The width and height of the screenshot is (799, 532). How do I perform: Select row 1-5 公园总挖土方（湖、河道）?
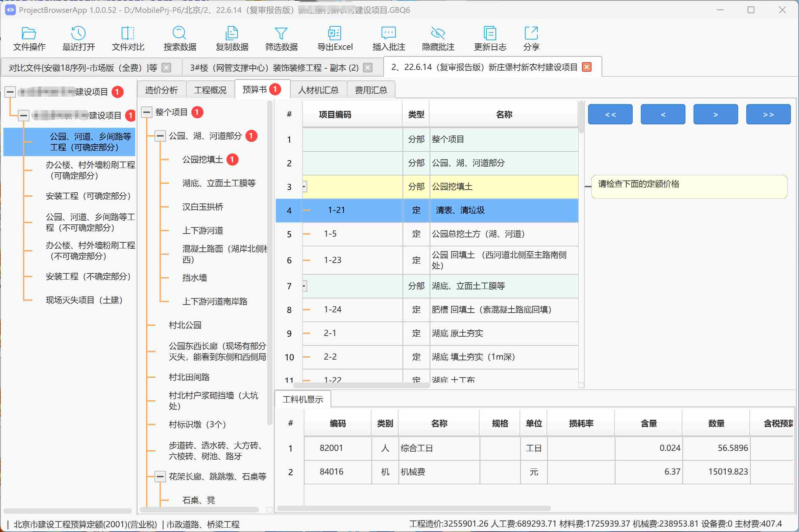[x=427, y=234]
